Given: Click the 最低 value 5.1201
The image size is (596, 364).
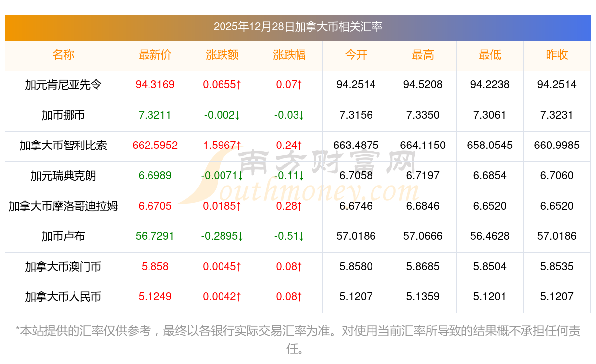Looking at the screenshot, I should [x=490, y=297].
